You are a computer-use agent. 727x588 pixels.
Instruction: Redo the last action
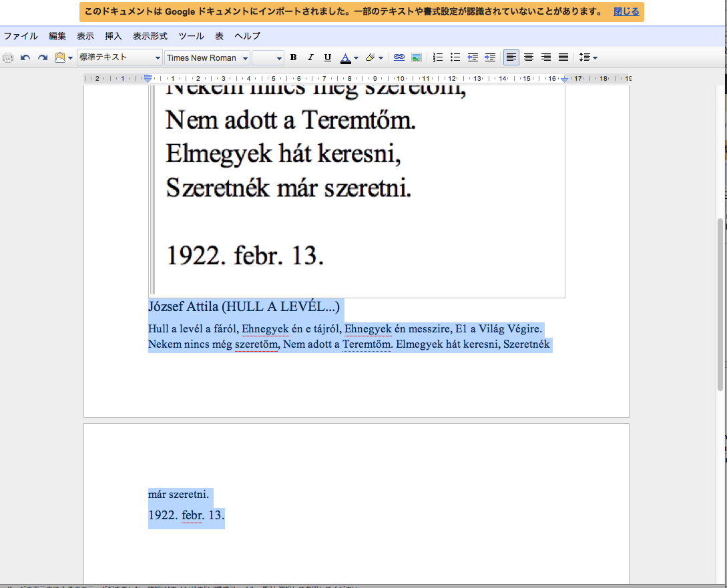pos(43,58)
